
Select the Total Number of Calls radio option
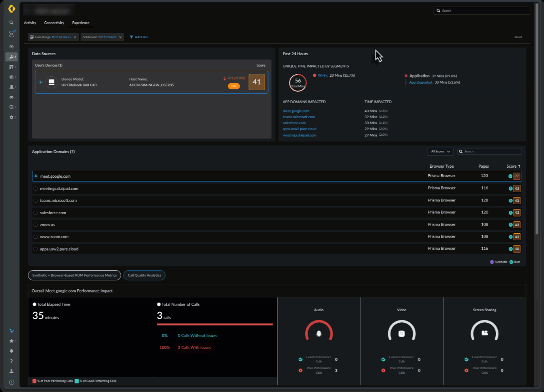coord(159,304)
